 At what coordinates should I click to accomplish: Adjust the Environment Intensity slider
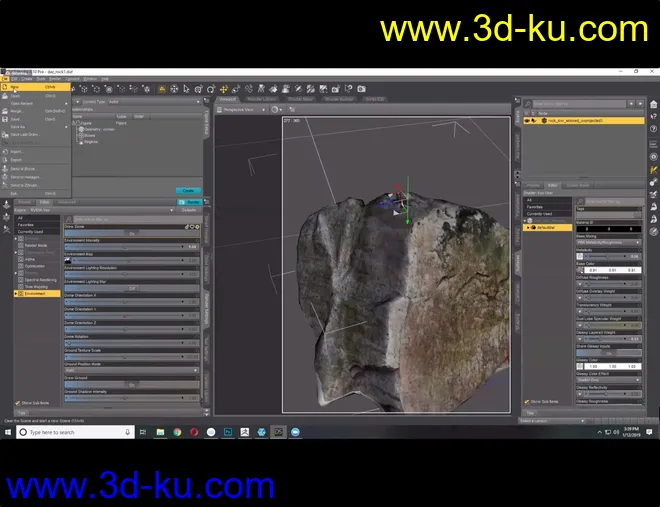(x=132, y=247)
